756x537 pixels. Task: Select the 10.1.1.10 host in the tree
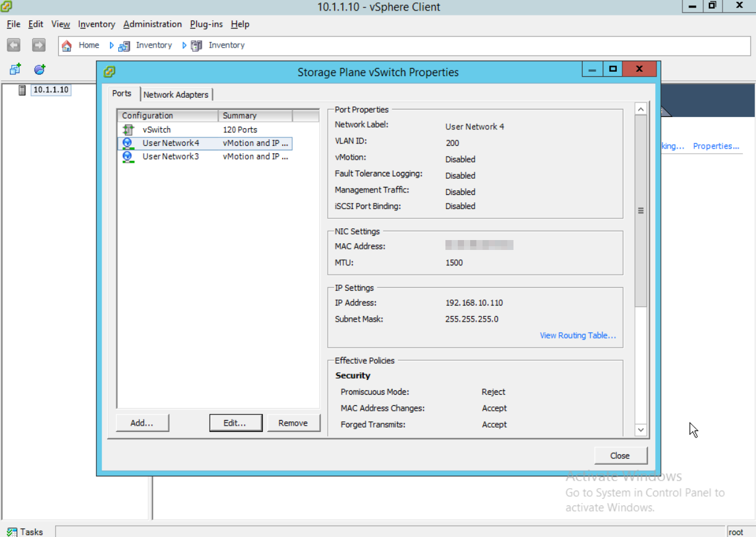(49, 90)
